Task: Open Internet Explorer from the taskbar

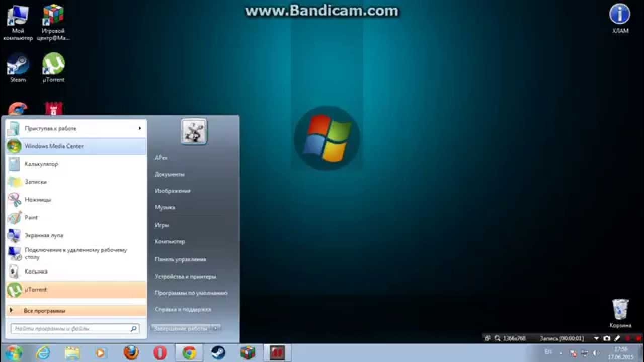Action: [x=43, y=353]
